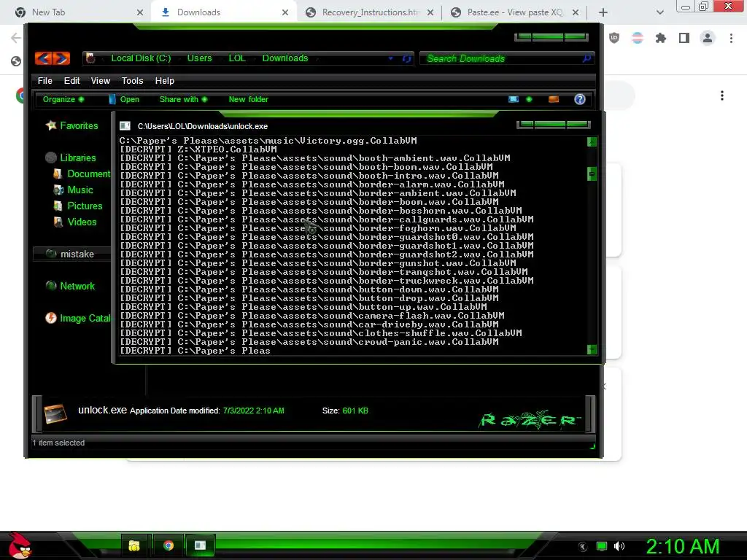Click the console scrollbar thumb

click(592, 174)
